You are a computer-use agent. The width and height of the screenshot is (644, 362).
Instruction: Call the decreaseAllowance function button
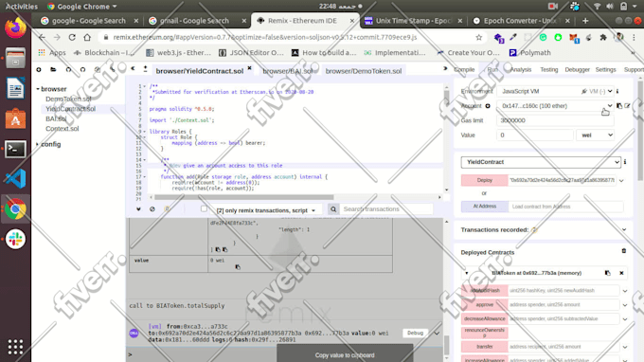[x=484, y=318]
